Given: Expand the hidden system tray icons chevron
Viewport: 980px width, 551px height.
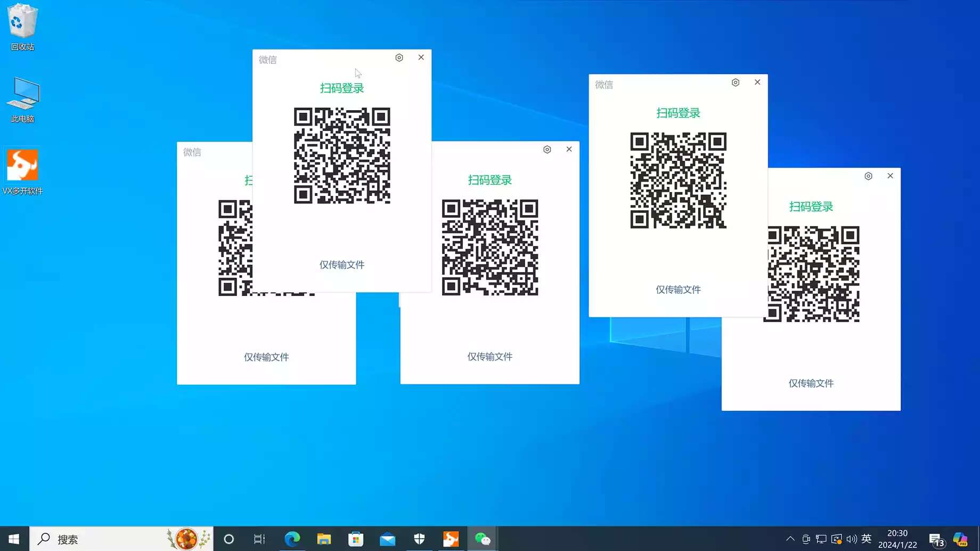Looking at the screenshot, I should tap(790, 539).
